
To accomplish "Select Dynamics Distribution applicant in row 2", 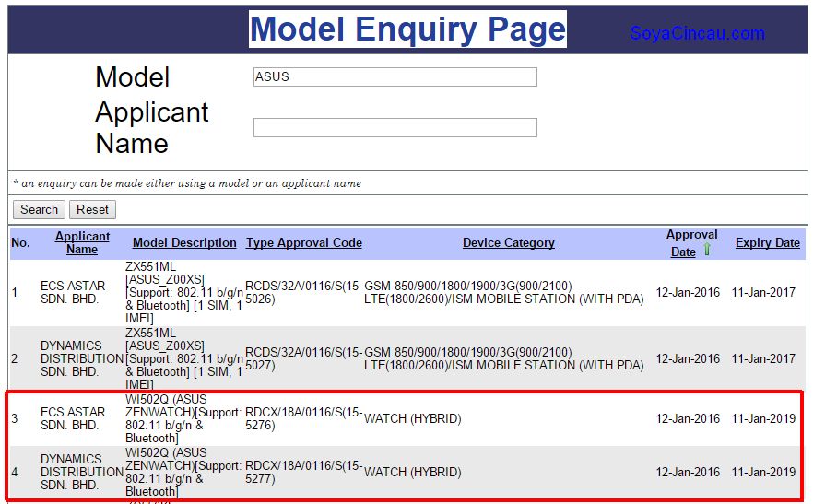I will [81, 358].
